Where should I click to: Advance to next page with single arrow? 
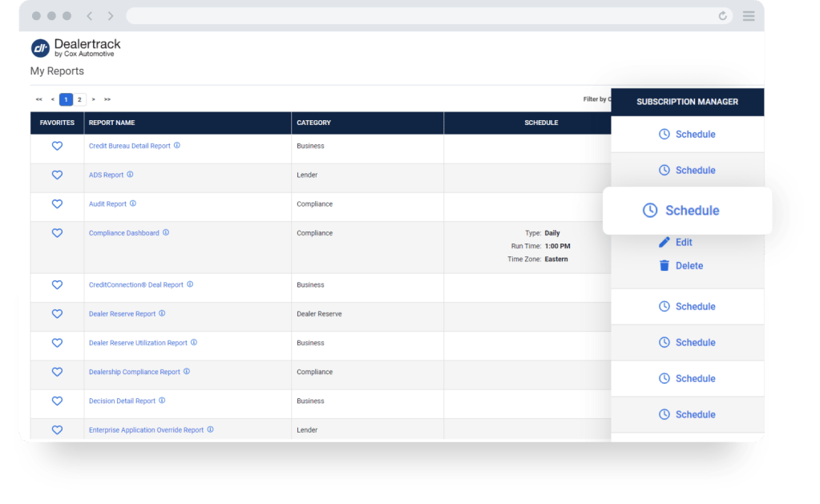click(x=93, y=99)
